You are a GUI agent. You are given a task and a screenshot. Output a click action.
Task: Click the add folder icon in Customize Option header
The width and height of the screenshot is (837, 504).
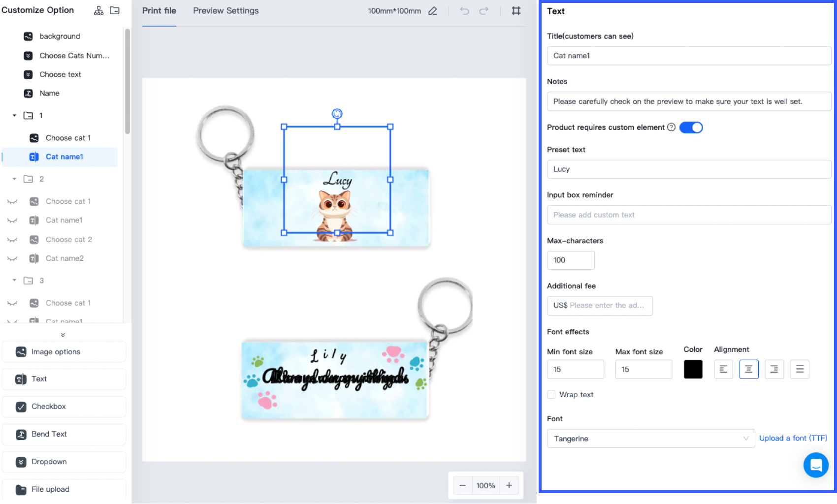(115, 10)
